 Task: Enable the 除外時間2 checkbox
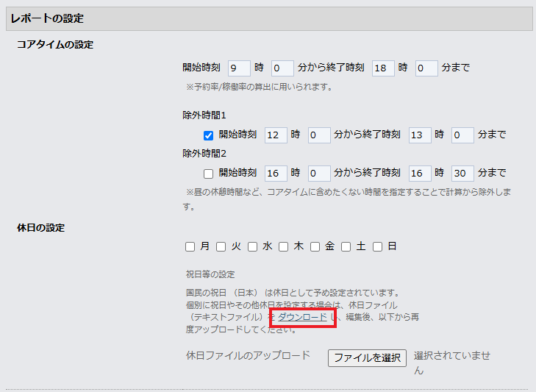click(x=209, y=174)
